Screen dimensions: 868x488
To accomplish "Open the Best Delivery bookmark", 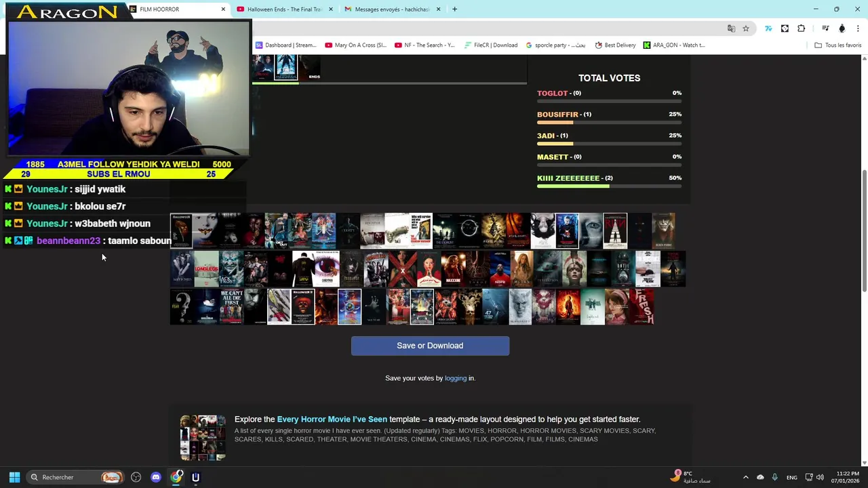I will pyautogui.click(x=615, y=45).
